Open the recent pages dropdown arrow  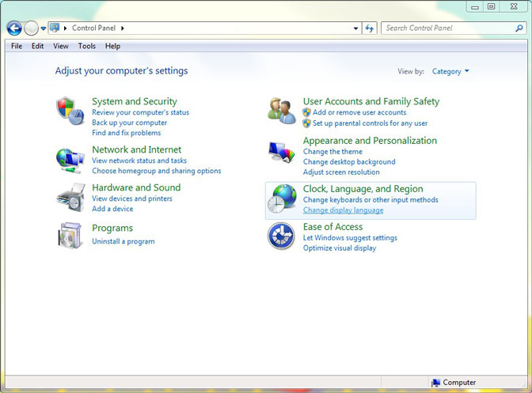click(44, 28)
